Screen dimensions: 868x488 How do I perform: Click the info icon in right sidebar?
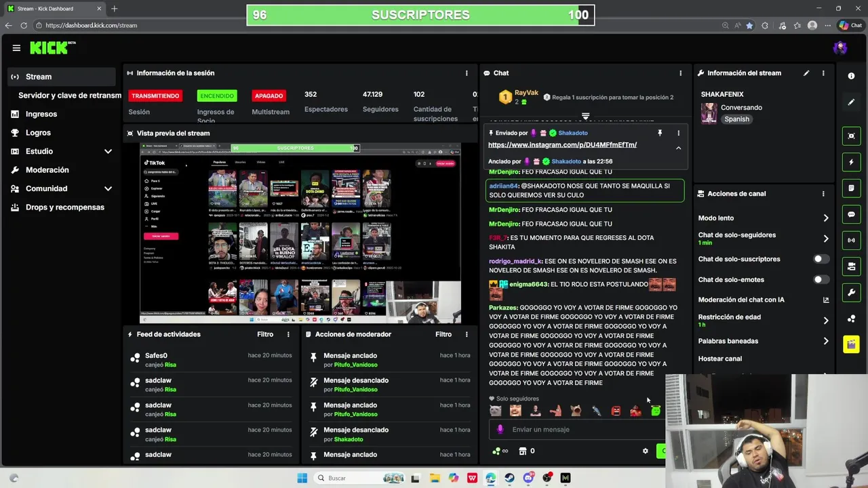(x=851, y=76)
